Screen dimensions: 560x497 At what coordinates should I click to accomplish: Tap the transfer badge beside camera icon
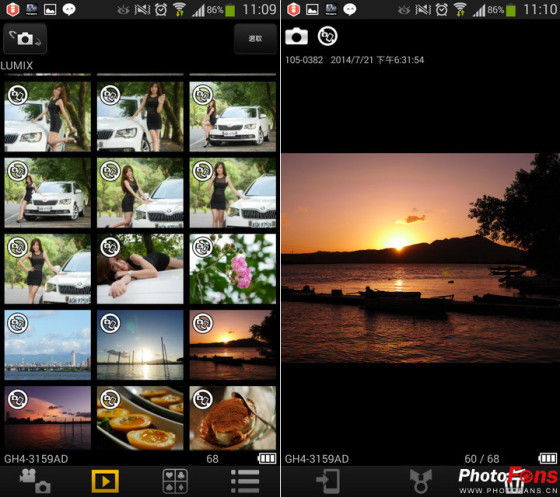[328, 36]
